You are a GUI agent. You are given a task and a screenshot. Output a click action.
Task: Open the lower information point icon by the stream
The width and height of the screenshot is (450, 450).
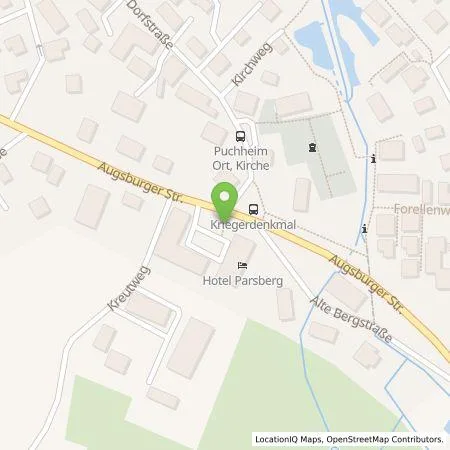pyautogui.click(x=365, y=229)
